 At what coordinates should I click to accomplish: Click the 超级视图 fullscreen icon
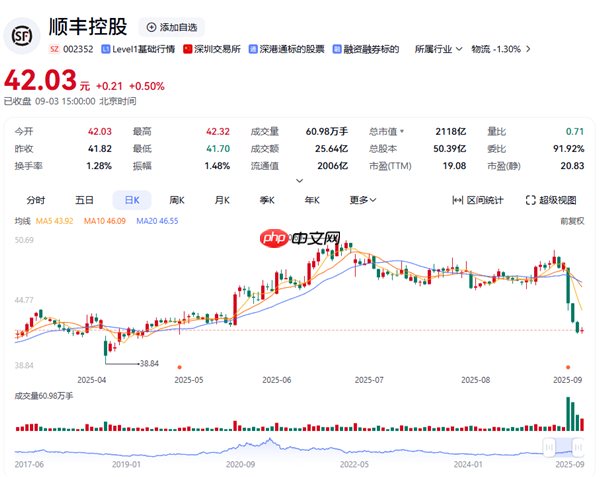[531, 200]
